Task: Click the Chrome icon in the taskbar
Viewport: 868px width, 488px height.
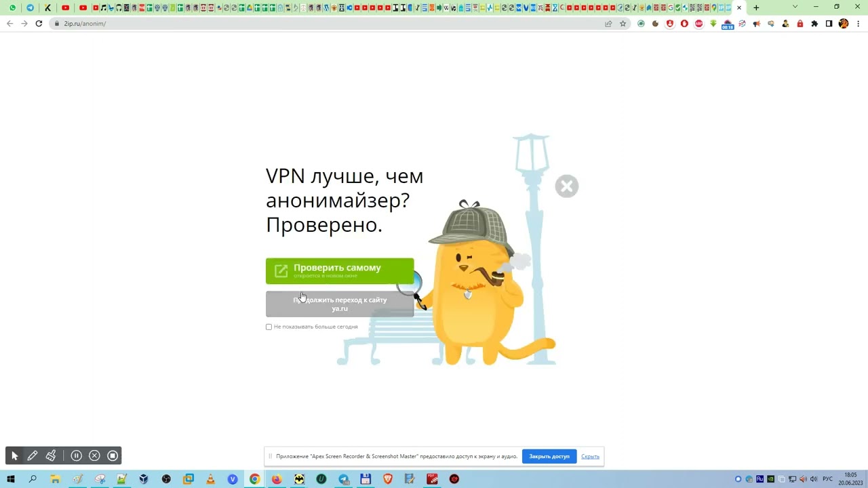Action: [254, 479]
